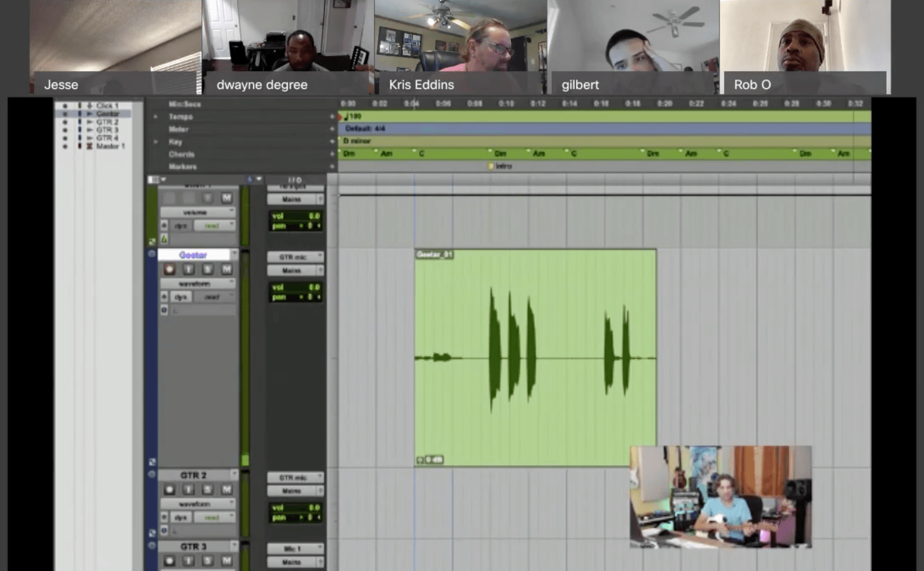The height and width of the screenshot is (571, 924).
Task: Add marker with Markers plus icon
Action: pos(332,166)
